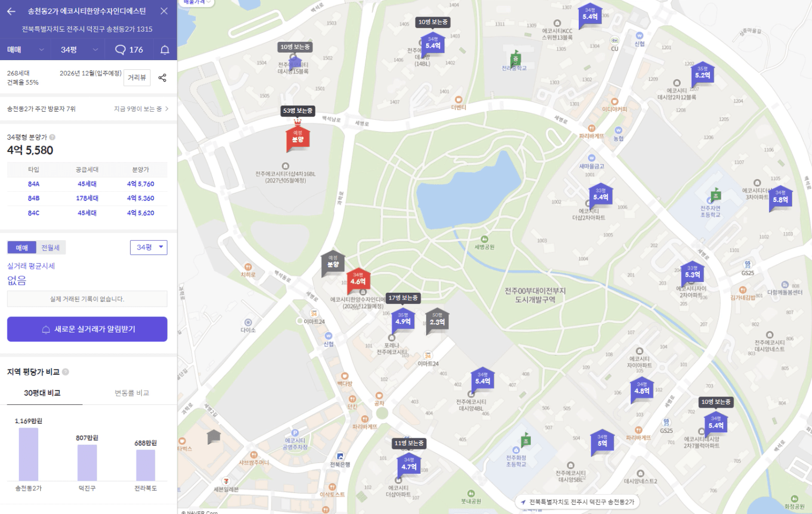Select the 5.4억 marker near 데시앙2차7블럭
812x514 pixels.
716,424
